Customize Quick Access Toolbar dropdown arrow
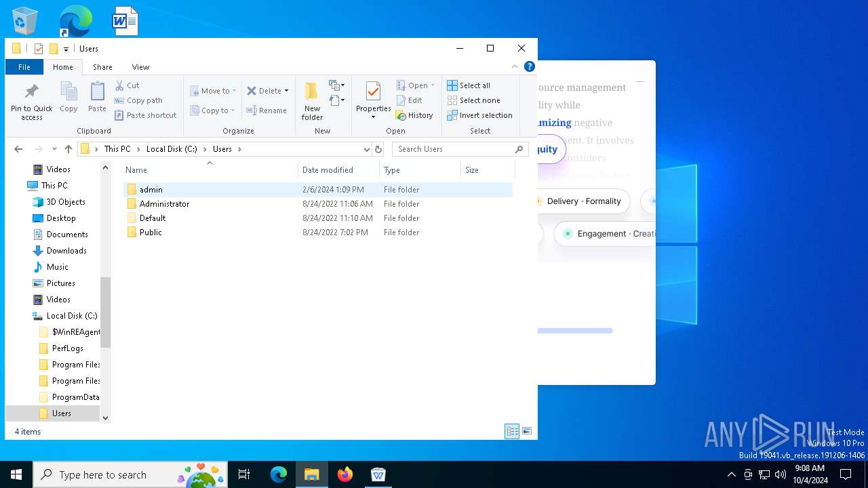 (x=66, y=49)
